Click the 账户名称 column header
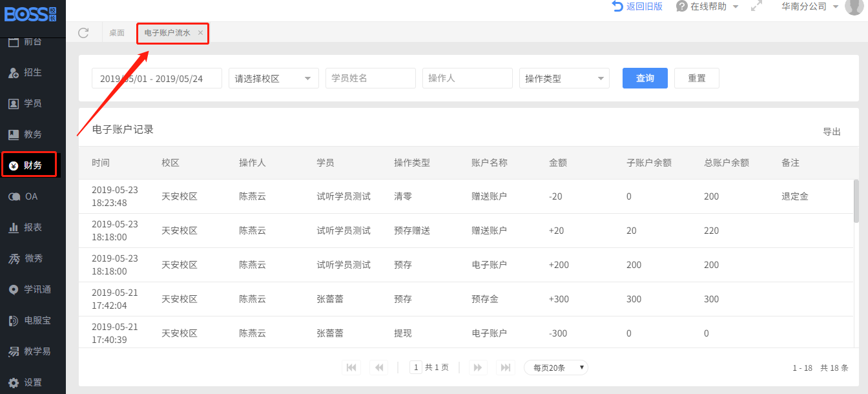Viewport: 868px width, 394px height. 490,163
